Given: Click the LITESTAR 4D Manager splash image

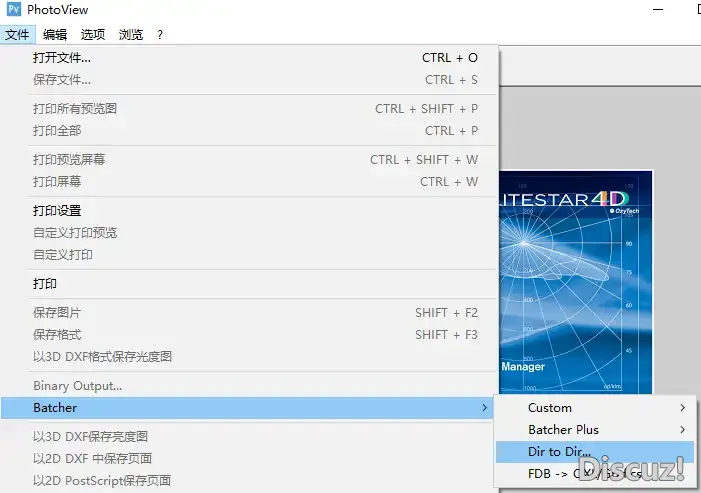Looking at the screenshot, I should tap(576, 282).
